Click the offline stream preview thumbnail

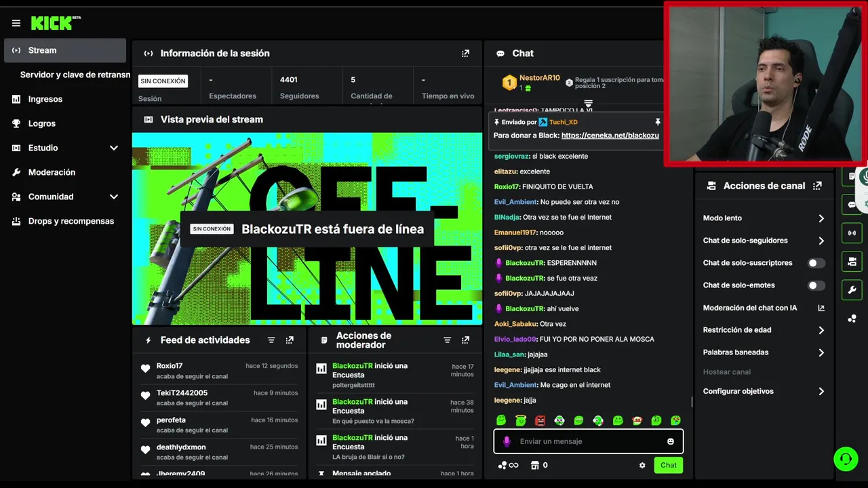(307, 229)
